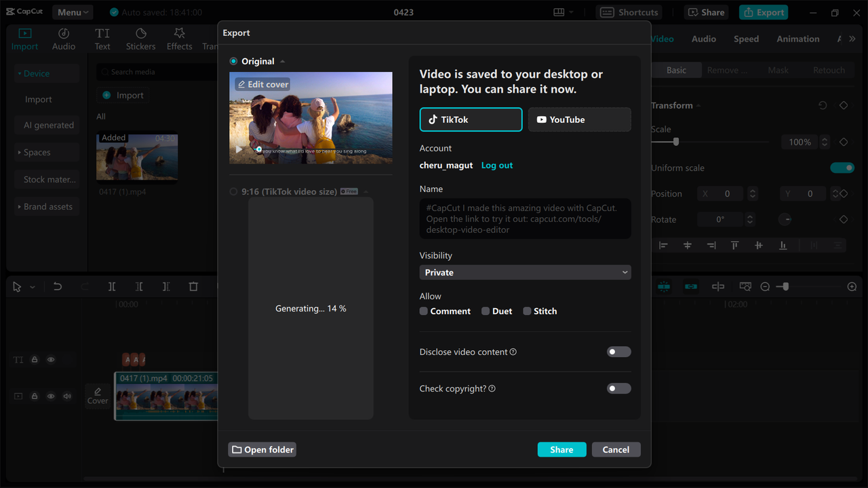Click the 0417 (1).mp4 media thumbnail
Image resolution: width=868 pixels, height=488 pixels.
(138, 157)
